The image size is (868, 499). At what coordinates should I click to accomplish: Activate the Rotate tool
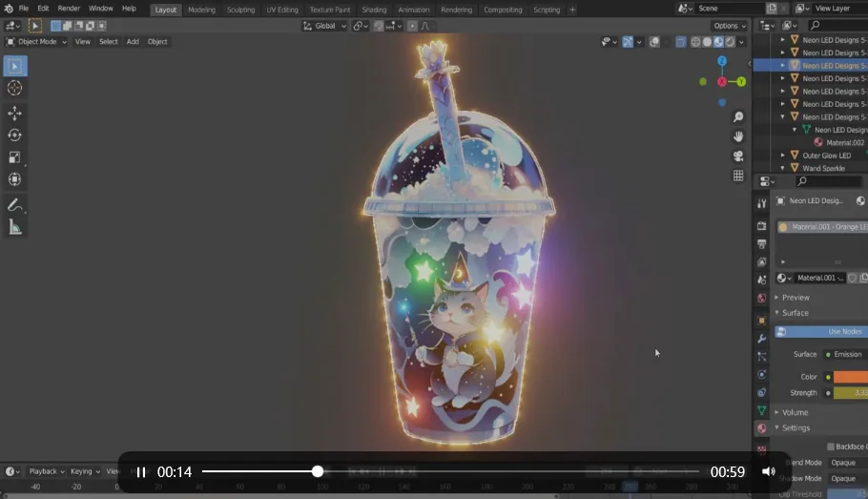(x=15, y=135)
